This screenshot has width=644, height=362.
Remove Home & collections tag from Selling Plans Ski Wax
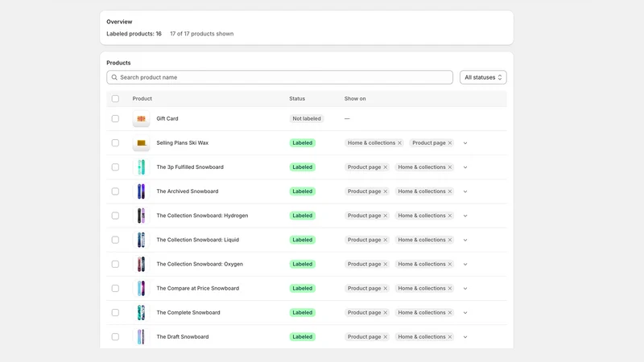(x=399, y=143)
